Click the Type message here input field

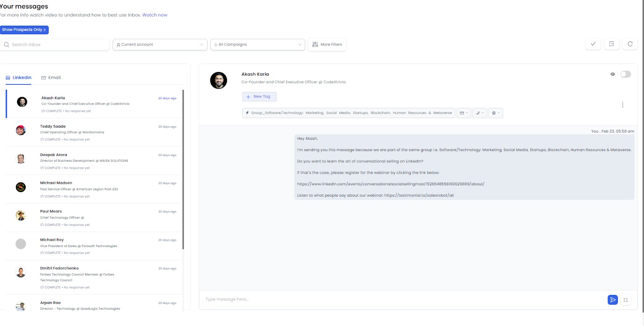pyautogui.click(x=315, y=298)
